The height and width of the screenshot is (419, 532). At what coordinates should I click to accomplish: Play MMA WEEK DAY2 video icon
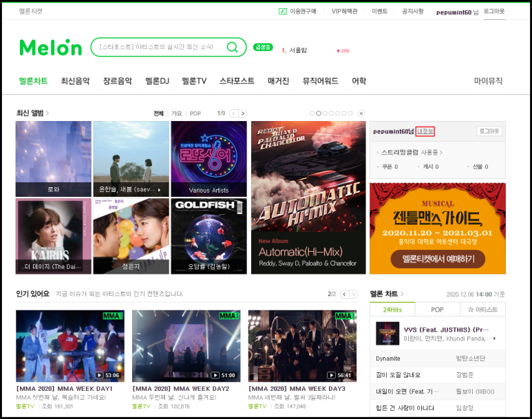click(215, 375)
